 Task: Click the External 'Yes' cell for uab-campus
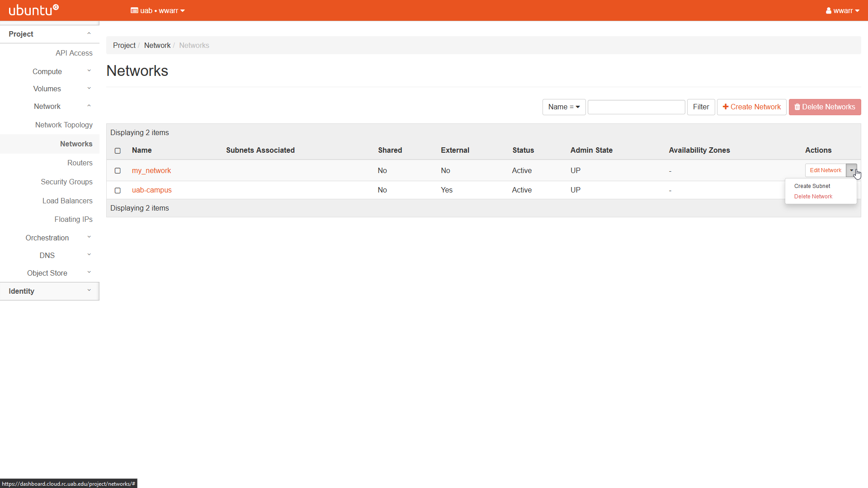[446, 190]
